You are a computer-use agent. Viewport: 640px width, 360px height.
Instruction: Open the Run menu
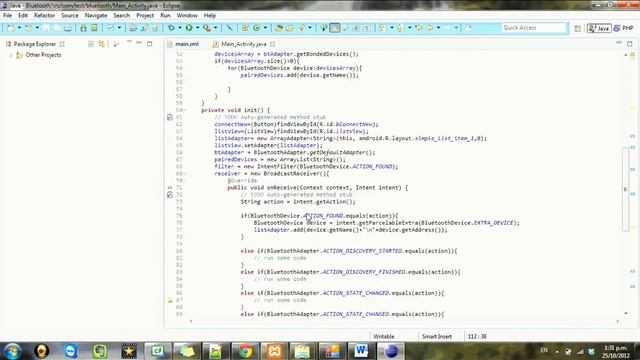pyautogui.click(x=165, y=16)
